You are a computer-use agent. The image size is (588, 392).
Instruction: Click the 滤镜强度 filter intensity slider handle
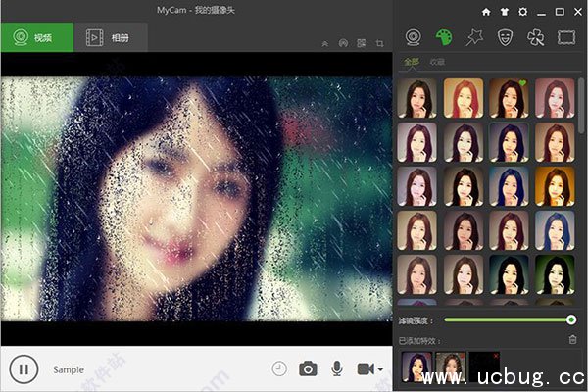pyautogui.click(x=571, y=319)
